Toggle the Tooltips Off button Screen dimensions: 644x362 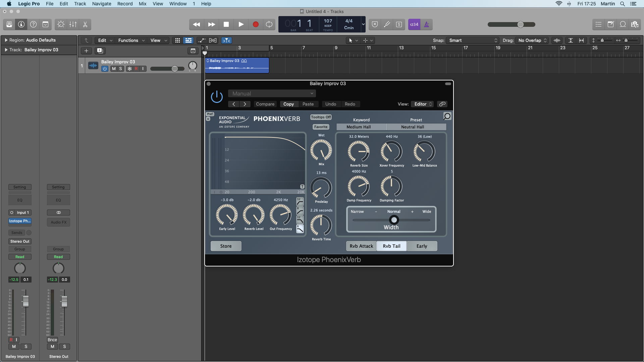coord(321,117)
